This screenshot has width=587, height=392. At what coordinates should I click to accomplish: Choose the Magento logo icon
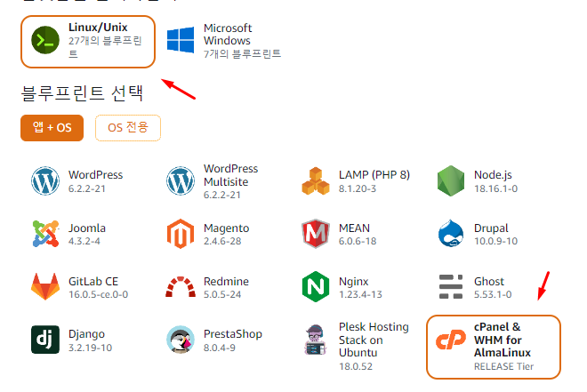[181, 234]
